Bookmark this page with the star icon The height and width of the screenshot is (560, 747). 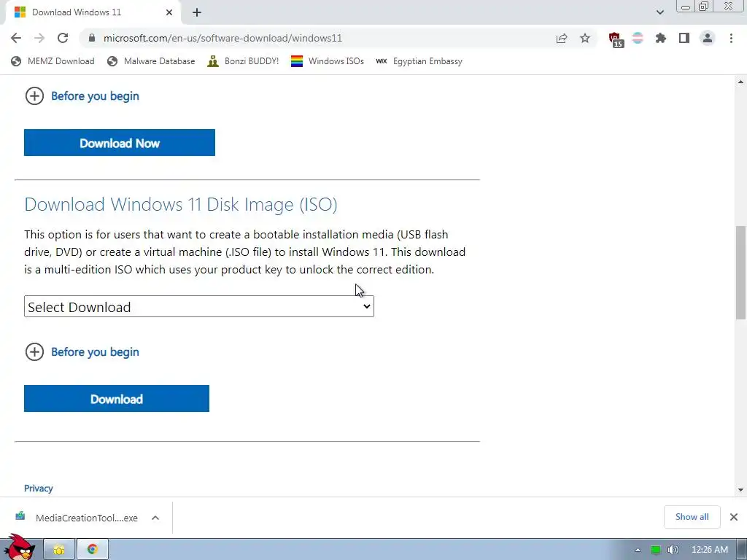click(585, 38)
